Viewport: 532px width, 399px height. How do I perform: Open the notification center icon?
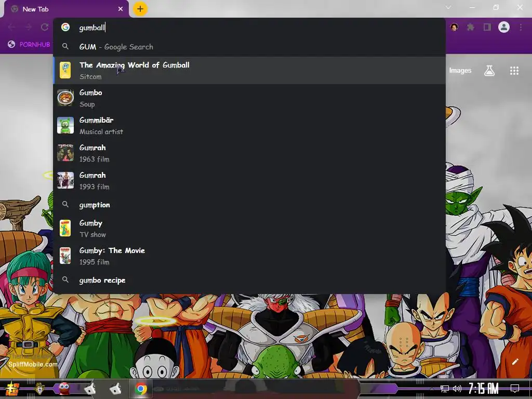click(x=515, y=389)
